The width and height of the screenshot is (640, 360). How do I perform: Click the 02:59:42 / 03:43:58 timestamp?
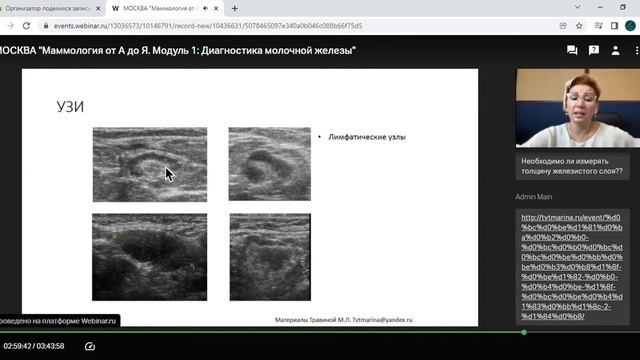pos(34,346)
